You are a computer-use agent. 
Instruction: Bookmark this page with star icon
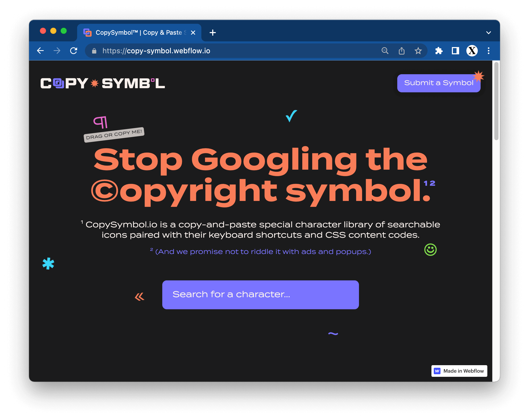coord(418,51)
